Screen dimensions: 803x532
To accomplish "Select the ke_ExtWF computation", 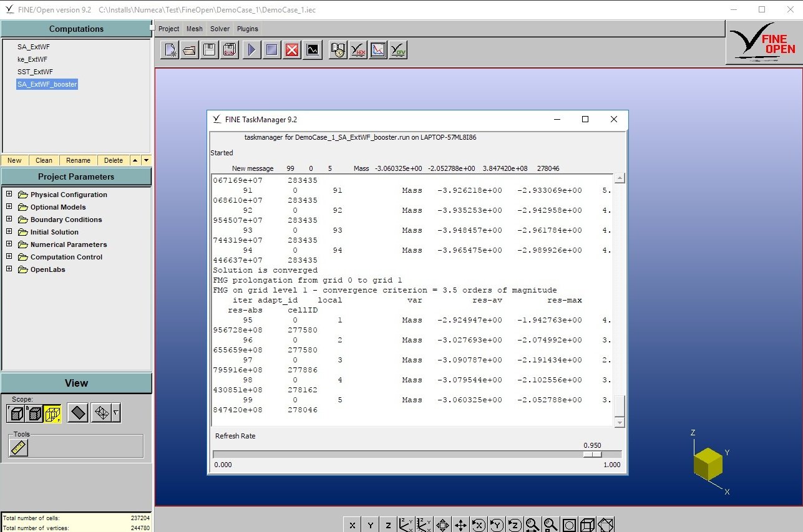I will [32, 59].
